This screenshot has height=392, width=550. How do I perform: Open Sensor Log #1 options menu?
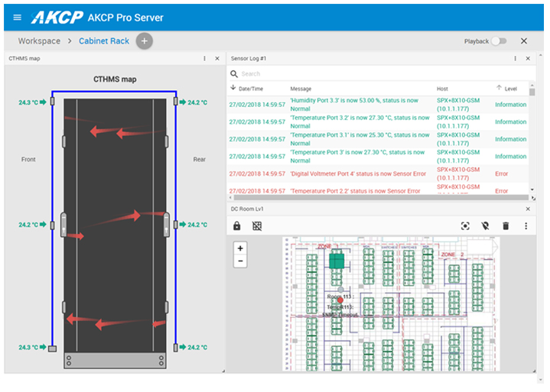coord(515,59)
